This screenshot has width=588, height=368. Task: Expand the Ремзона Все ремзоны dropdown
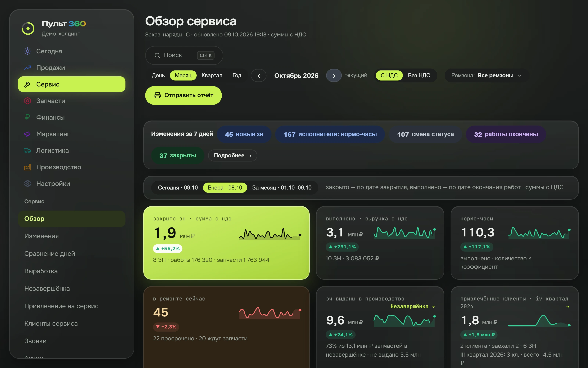pyautogui.click(x=487, y=75)
